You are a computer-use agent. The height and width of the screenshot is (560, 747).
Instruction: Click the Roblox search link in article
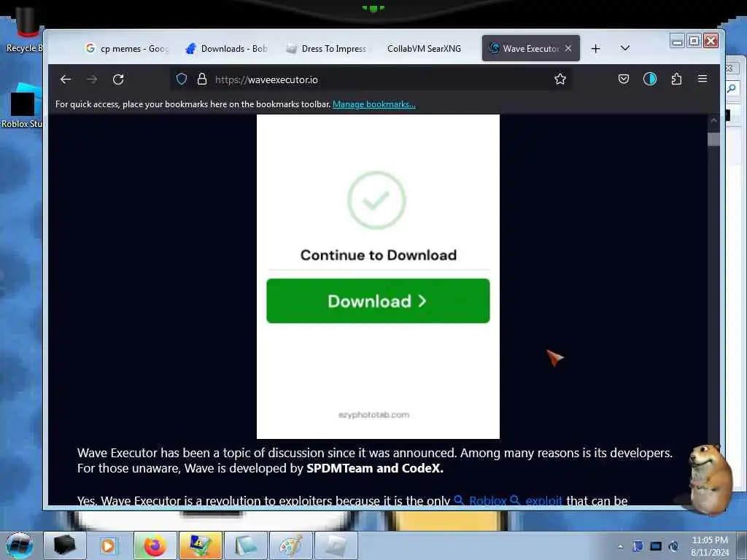tap(480, 500)
